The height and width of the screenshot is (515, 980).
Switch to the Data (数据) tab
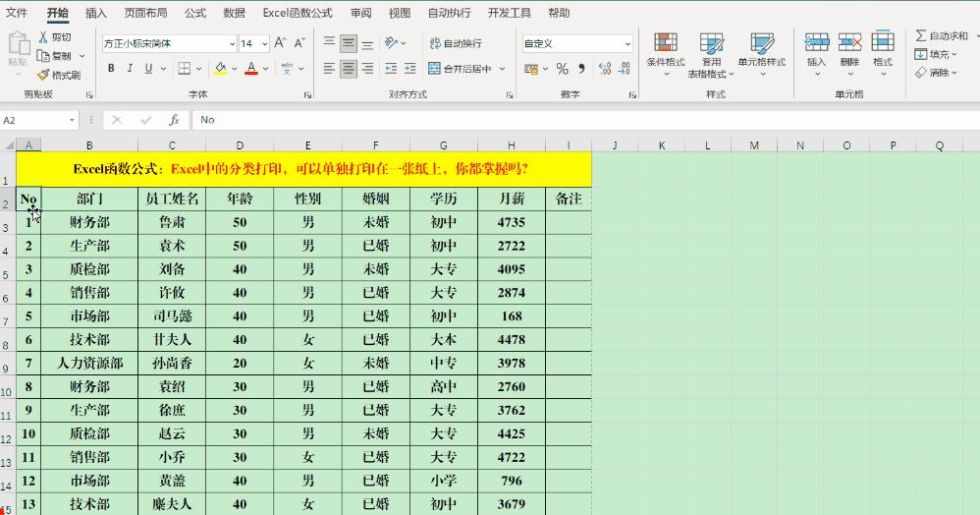pyautogui.click(x=235, y=13)
